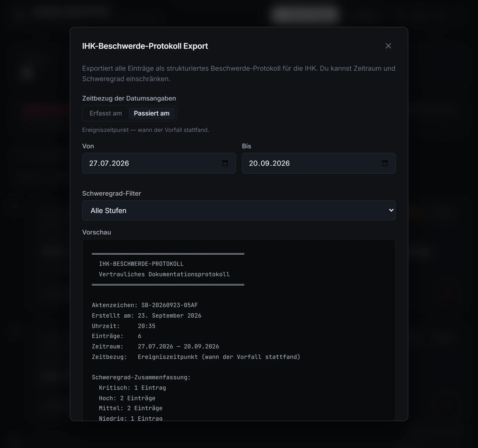Click the Erstellt am: 23. September 2026 line
Screen dimensions: 478x448
[x=147, y=316]
